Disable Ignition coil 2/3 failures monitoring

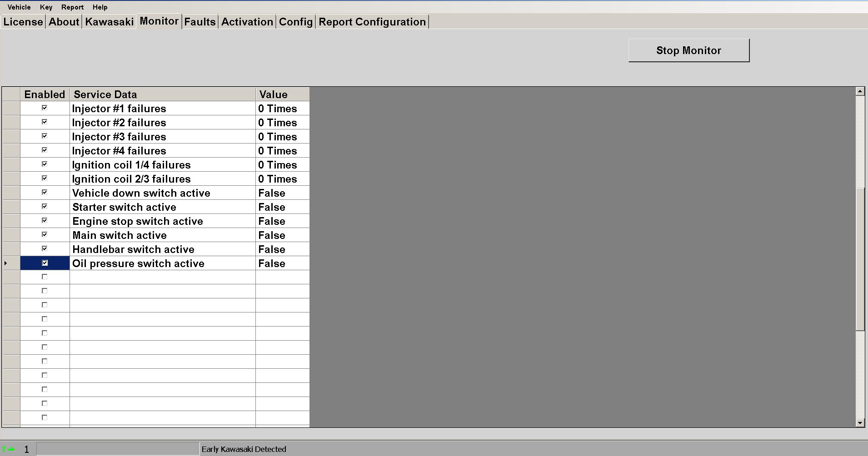pos(45,178)
